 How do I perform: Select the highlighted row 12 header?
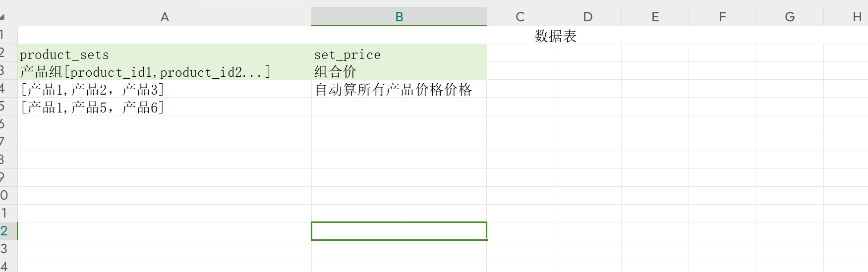tap(6, 231)
